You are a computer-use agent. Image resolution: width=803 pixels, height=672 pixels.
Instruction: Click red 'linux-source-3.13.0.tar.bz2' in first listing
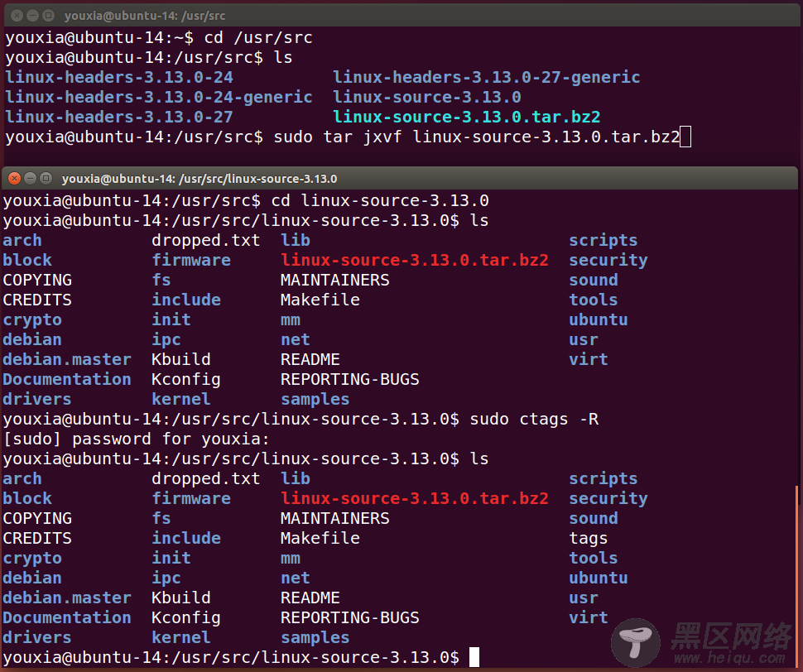pos(415,260)
